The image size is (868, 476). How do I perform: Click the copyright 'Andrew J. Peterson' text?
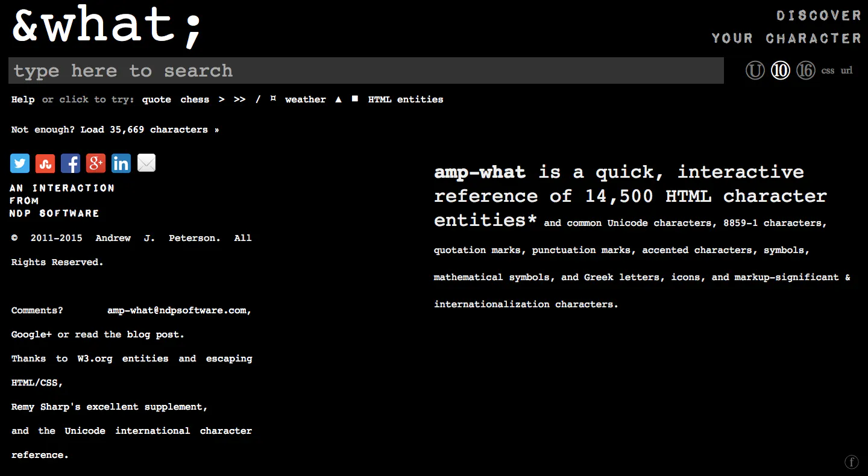tap(156, 238)
